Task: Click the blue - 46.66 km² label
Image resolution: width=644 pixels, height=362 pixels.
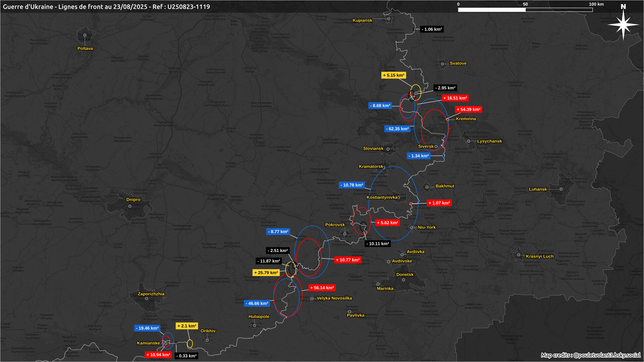Action: 257,304
